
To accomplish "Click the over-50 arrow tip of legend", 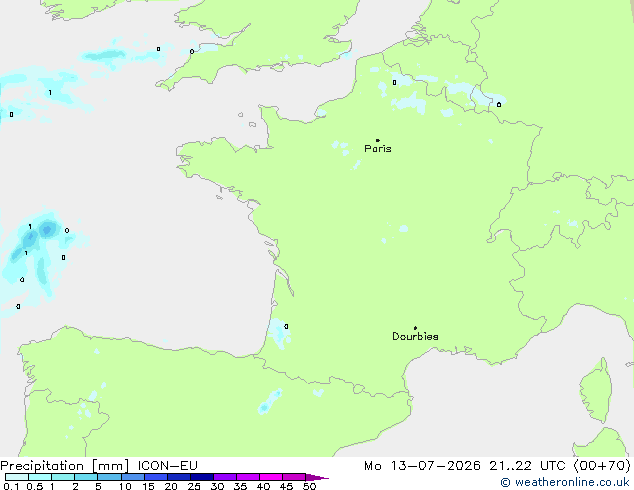I will tap(317, 477).
